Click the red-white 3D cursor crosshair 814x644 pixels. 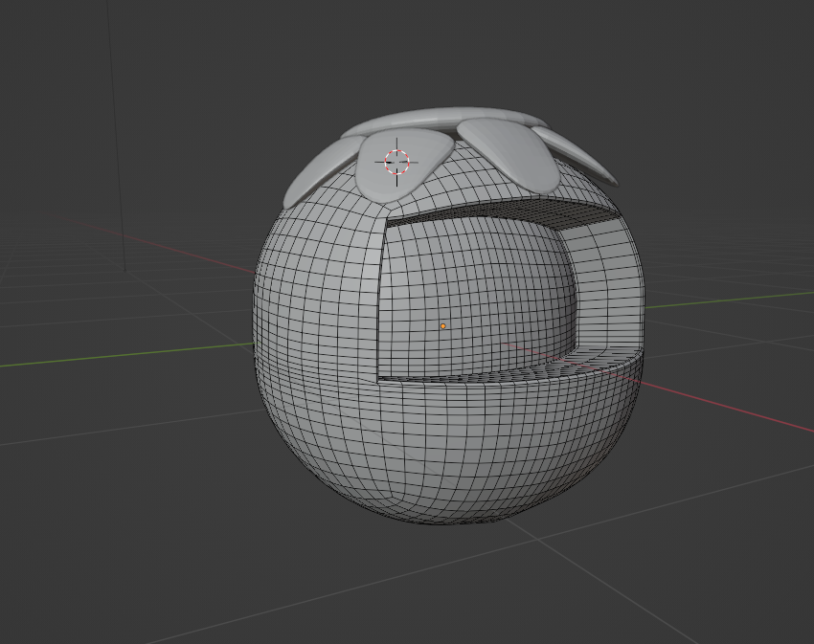397,161
